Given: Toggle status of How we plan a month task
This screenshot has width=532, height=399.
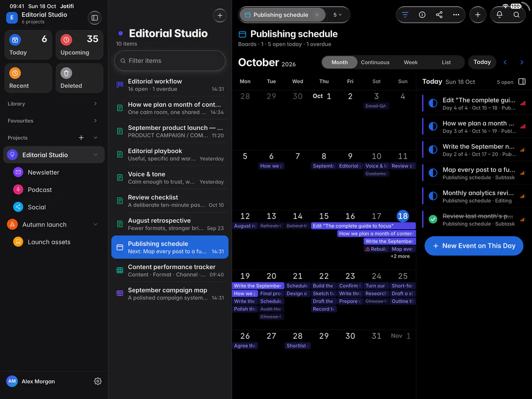Looking at the screenshot, I should [433, 127].
